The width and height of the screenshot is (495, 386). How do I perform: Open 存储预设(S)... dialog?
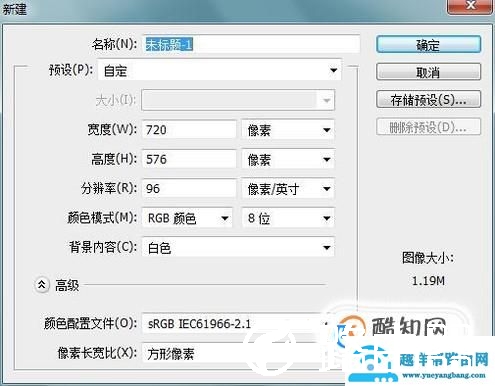pyautogui.click(x=428, y=99)
